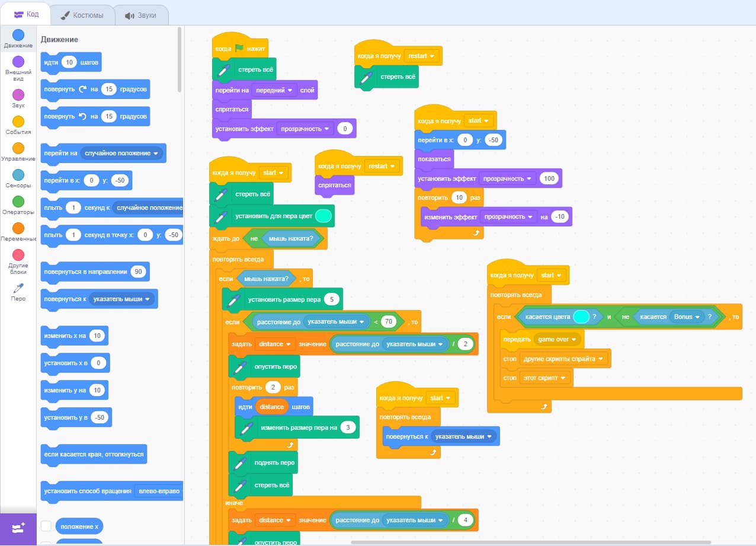Select the Движение category circle icon
Screen dimensions: 756x546
[x=18, y=35]
